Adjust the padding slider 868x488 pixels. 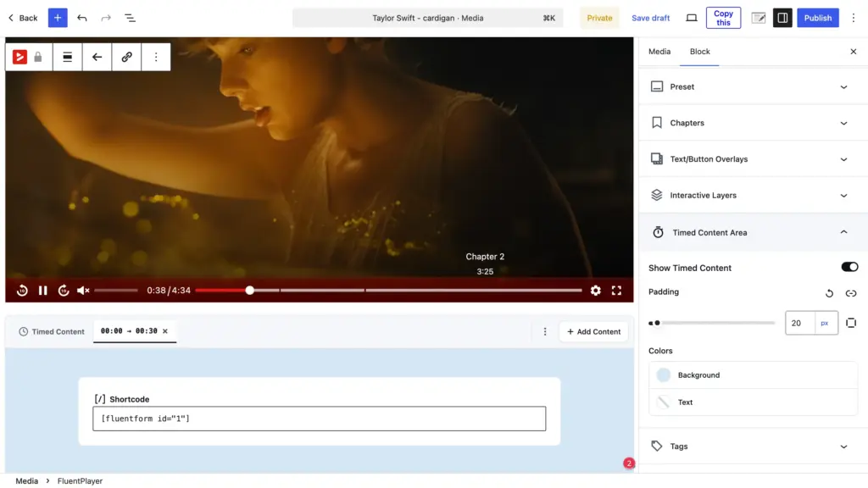point(712,323)
